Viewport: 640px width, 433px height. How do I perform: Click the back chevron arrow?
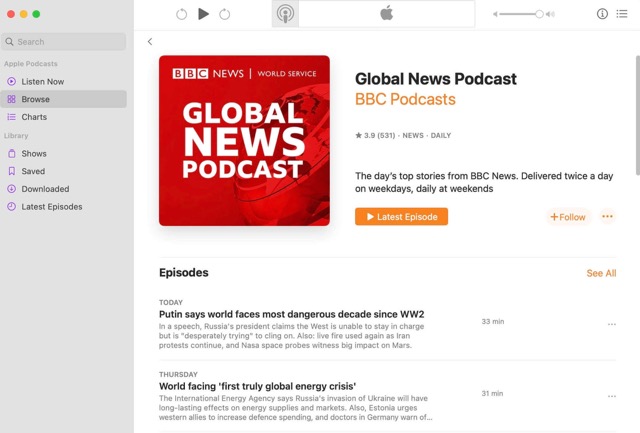[x=150, y=42]
